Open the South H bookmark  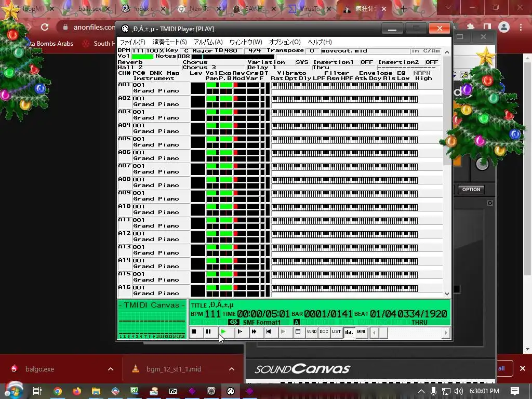[99, 44]
